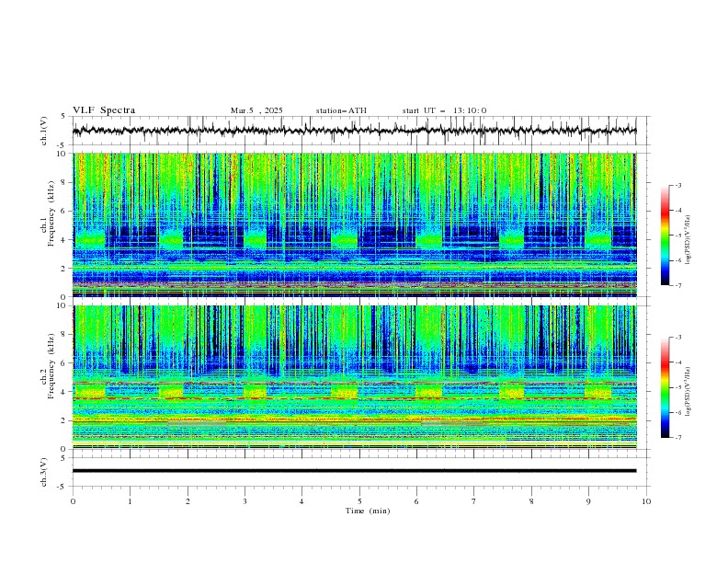Click the "-7" tick on ch.1 colorbar
This screenshot has height=563, width=728.
pyautogui.click(x=678, y=285)
